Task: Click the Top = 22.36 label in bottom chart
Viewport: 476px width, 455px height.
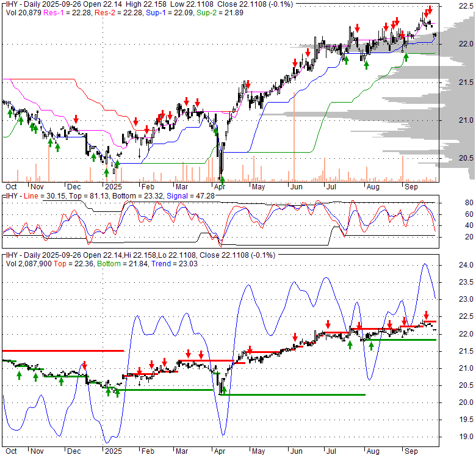Action: pyautogui.click(x=73, y=264)
